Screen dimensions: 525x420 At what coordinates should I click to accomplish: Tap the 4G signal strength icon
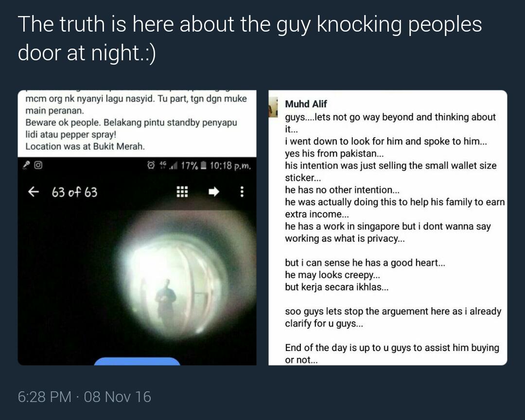(168, 165)
